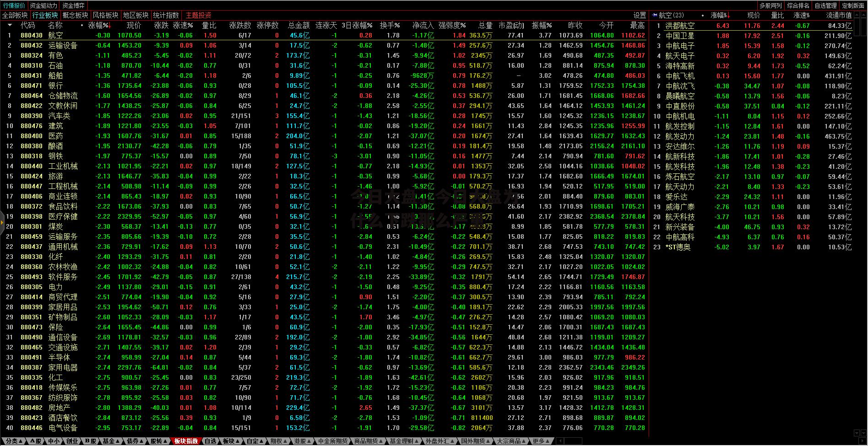Select the 运输设备 sector row
The height and width of the screenshot is (446, 868).
tap(323, 46)
